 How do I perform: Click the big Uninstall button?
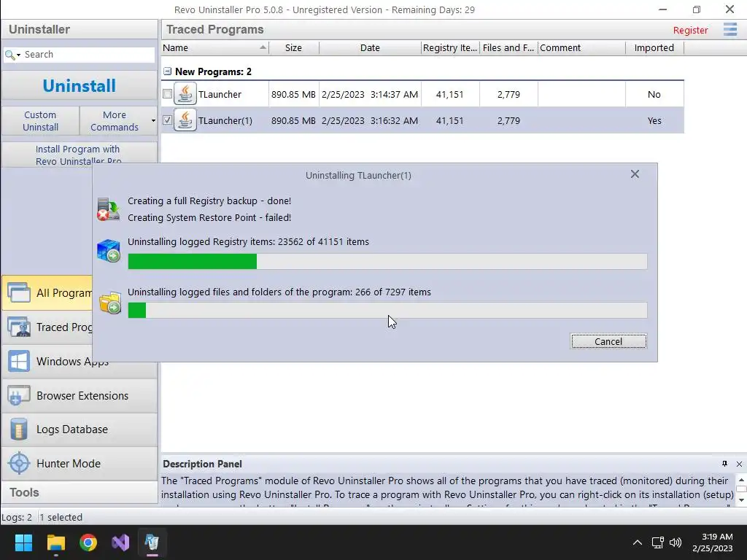tap(79, 86)
